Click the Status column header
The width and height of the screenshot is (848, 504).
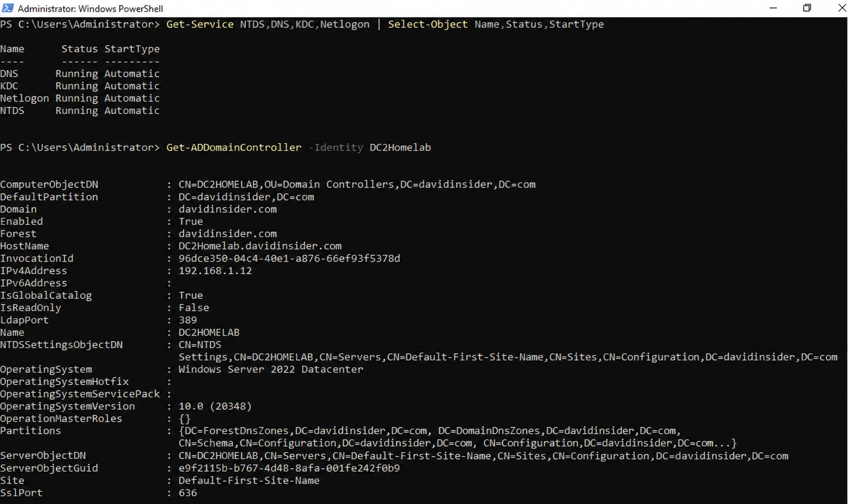click(x=79, y=49)
